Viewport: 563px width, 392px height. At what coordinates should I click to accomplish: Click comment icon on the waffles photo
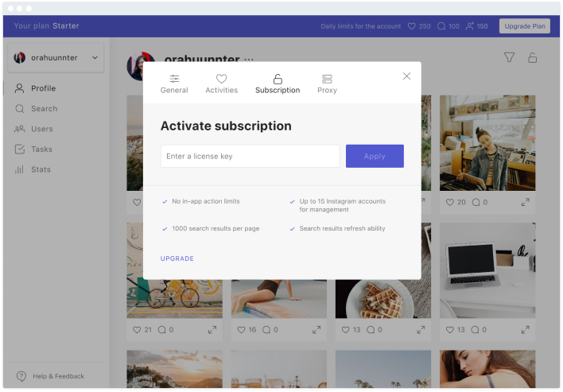(371, 330)
